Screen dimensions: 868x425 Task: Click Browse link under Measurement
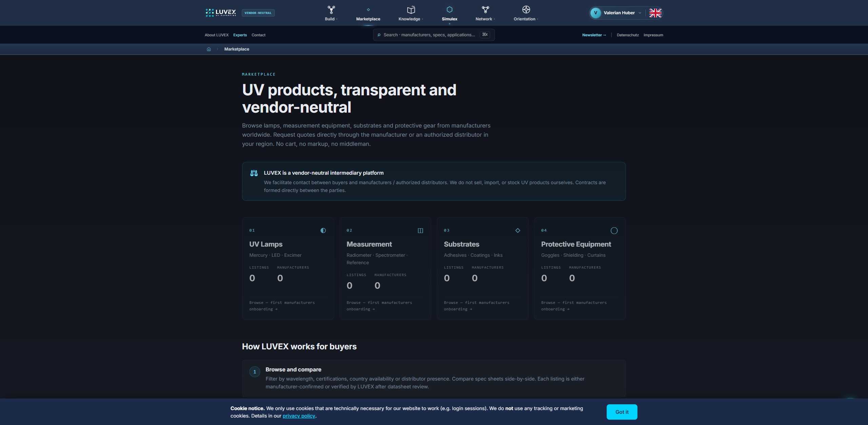pos(379,306)
